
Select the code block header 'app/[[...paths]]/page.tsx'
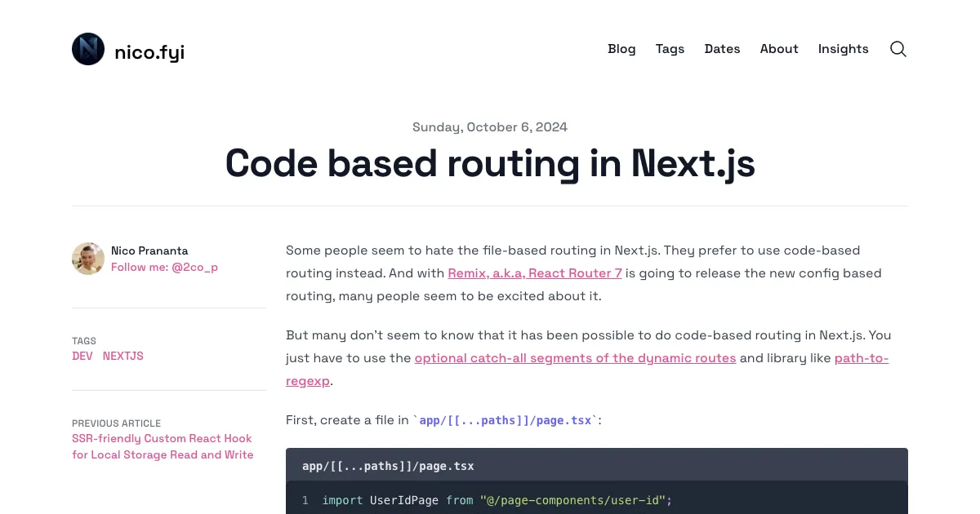388,466
